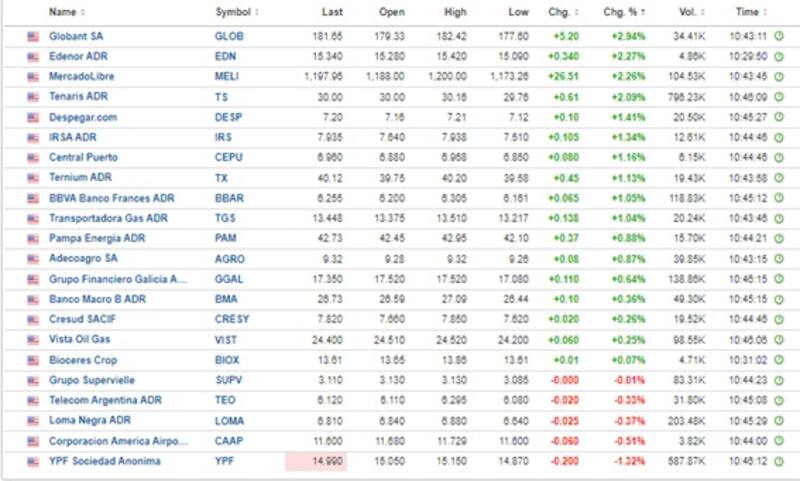Click the highlighted YPF last price cell
The image size is (800, 481).
pos(316,461)
